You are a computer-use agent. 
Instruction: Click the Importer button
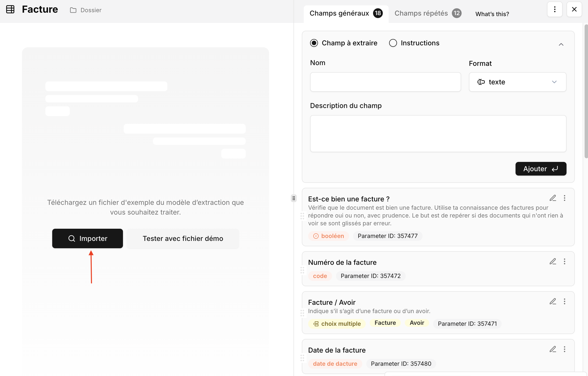coord(87,238)
